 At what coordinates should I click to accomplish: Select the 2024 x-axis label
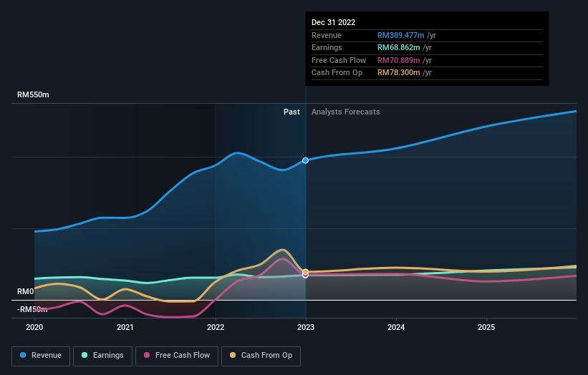click(396, 327)
